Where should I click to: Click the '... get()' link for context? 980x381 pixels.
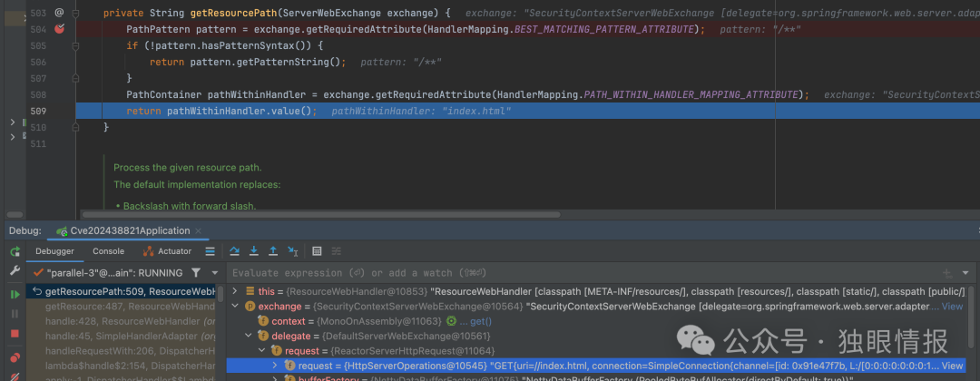coord(475,321)
